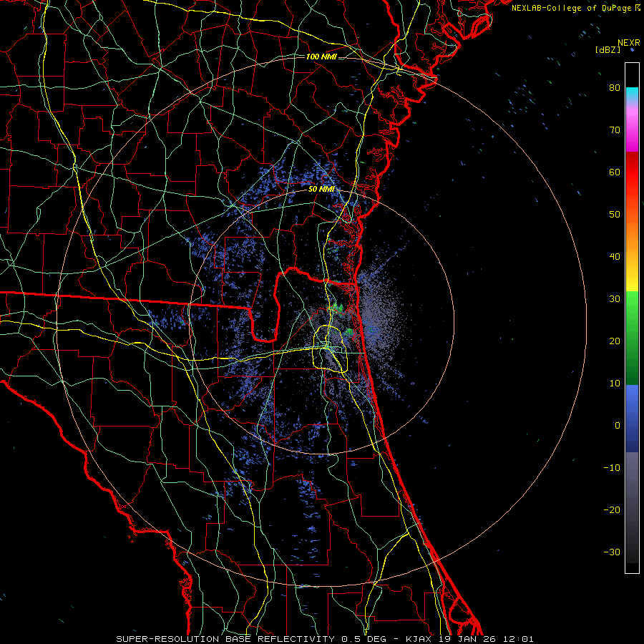
Task: Click the NEXR label above the scale
Action: 628,43
